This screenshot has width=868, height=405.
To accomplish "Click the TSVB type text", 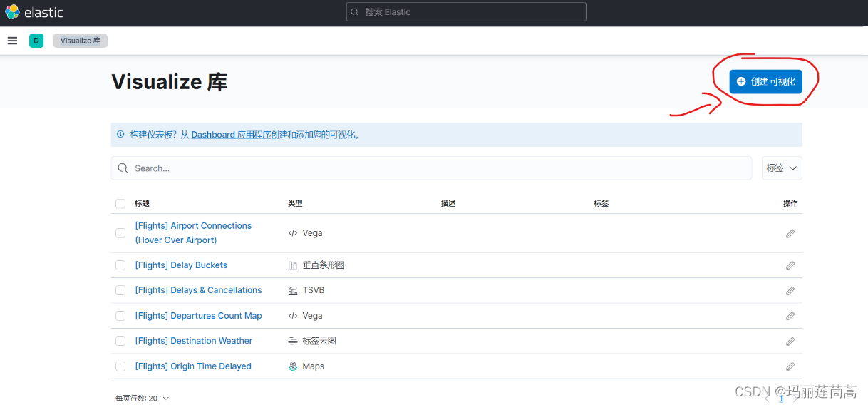I will [314, 290].
